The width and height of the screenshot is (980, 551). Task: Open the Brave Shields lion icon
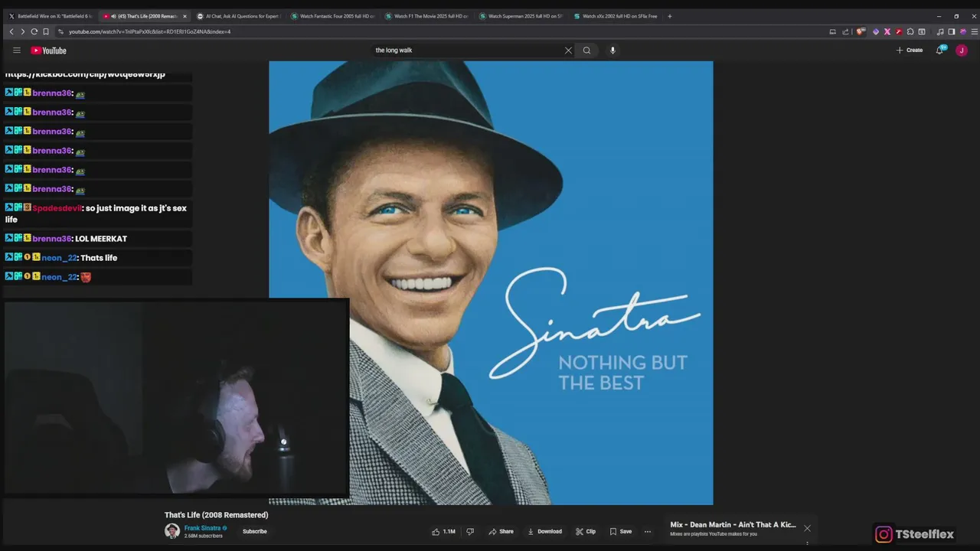[x=861, y=31]
